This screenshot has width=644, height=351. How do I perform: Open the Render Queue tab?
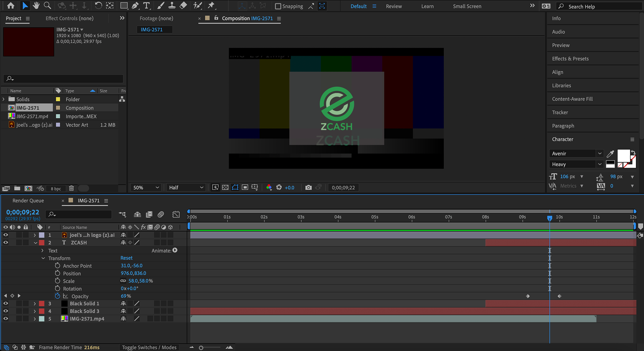click(28, 200)
